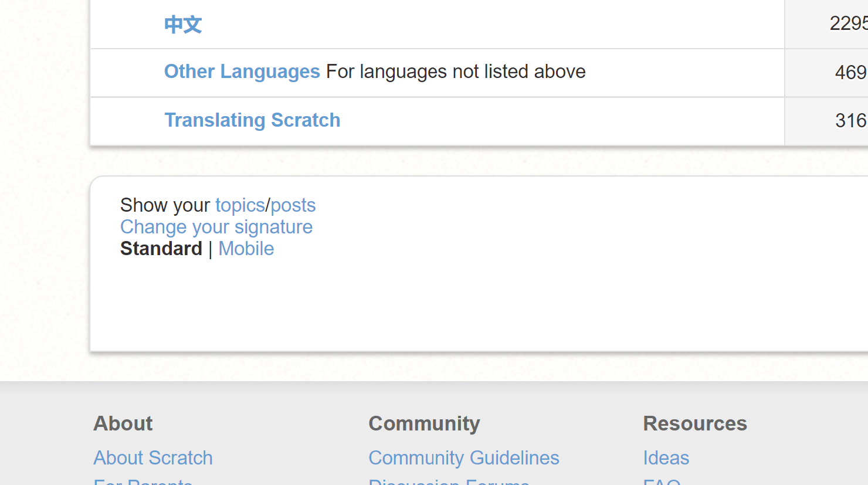This screenshot has width=868, height=485.
Task: Open the 中文 forum link
Action: pyautogui.click(x=183, y=25)
